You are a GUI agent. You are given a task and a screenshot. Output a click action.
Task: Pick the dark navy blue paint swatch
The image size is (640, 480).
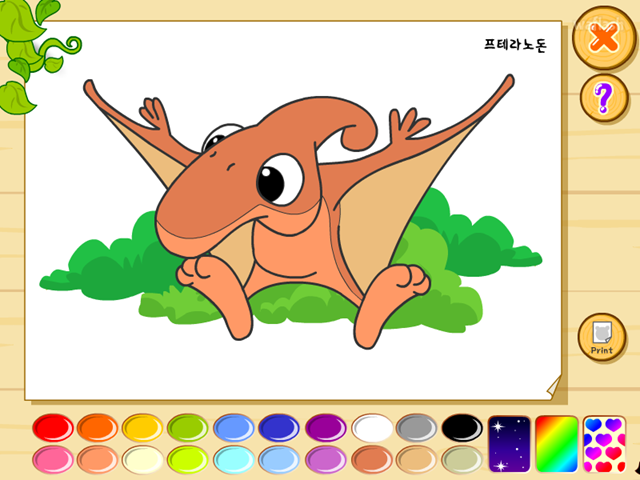(279, 428)
